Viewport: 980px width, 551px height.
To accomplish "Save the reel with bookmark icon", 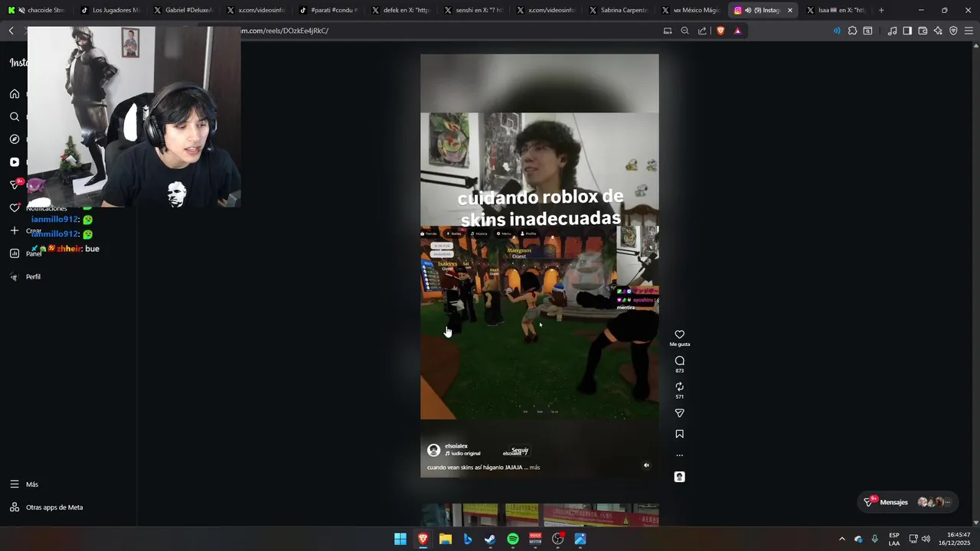I will click(679, 434).
